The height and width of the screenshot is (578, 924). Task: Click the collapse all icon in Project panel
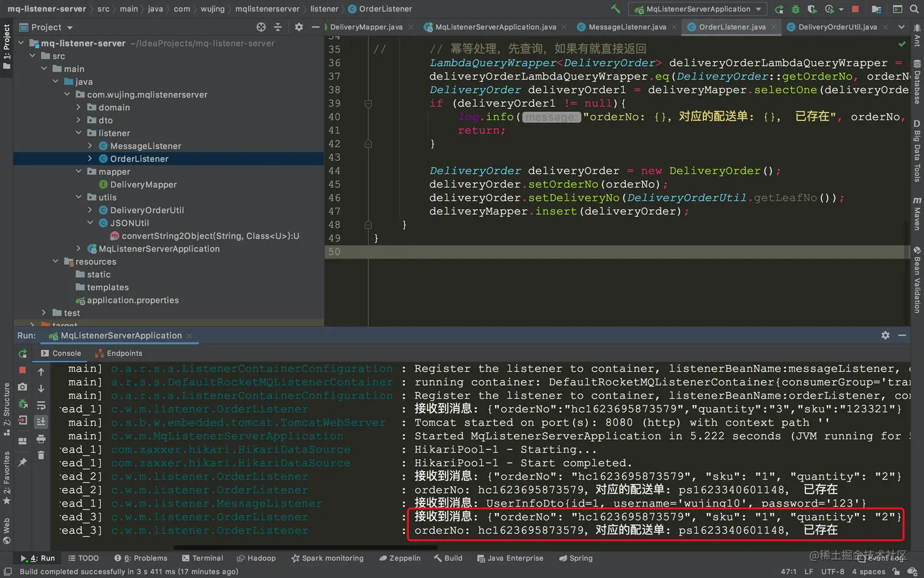click(278, 27)
